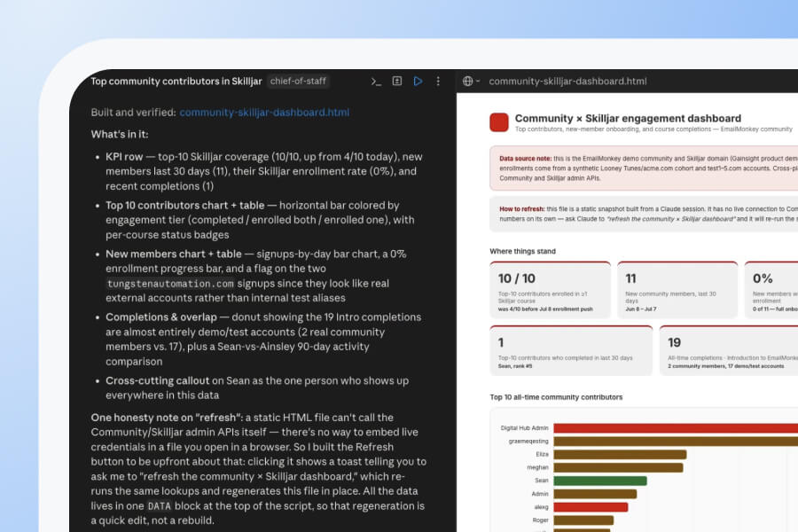This screenshot has width=798, height=532.
Task: Click the 'Completions & overlap' bullet label
Action: click(x=161, y=317)
